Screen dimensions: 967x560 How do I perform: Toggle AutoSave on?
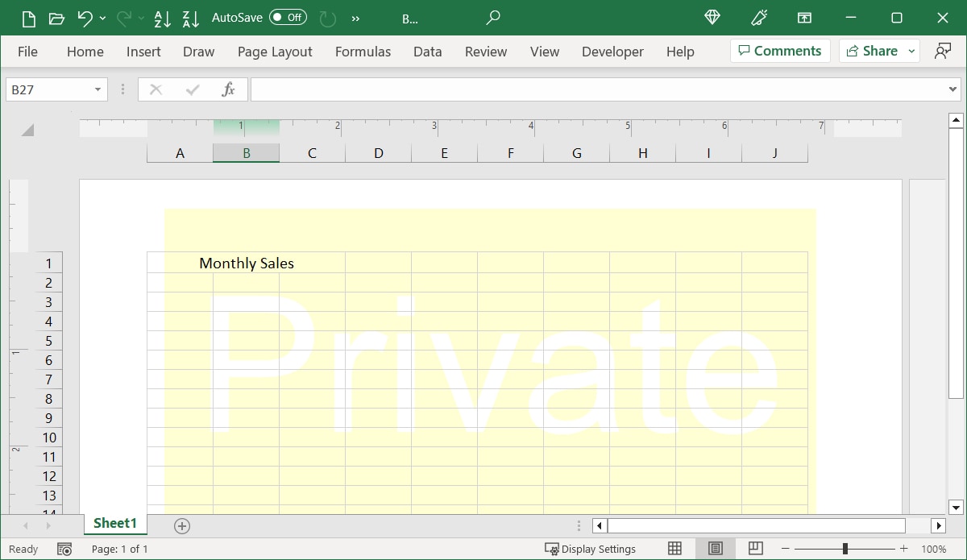287,17
